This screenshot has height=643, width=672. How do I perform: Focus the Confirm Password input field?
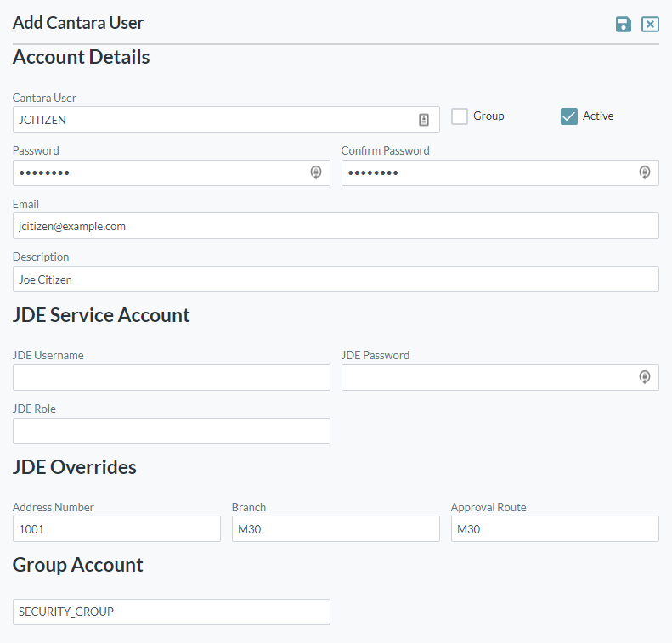click(x=488, y=172)
